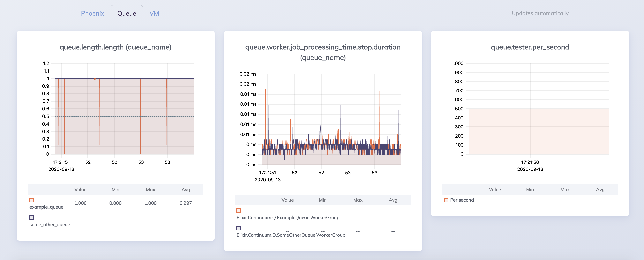Toggle the Per second legend marker
This screenshot has height=260, width=644.
[446, 200]
